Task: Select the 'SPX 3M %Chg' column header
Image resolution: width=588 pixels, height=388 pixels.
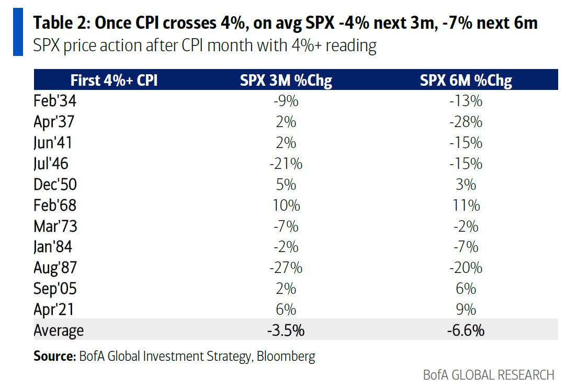Action: (x=286, y=80)
